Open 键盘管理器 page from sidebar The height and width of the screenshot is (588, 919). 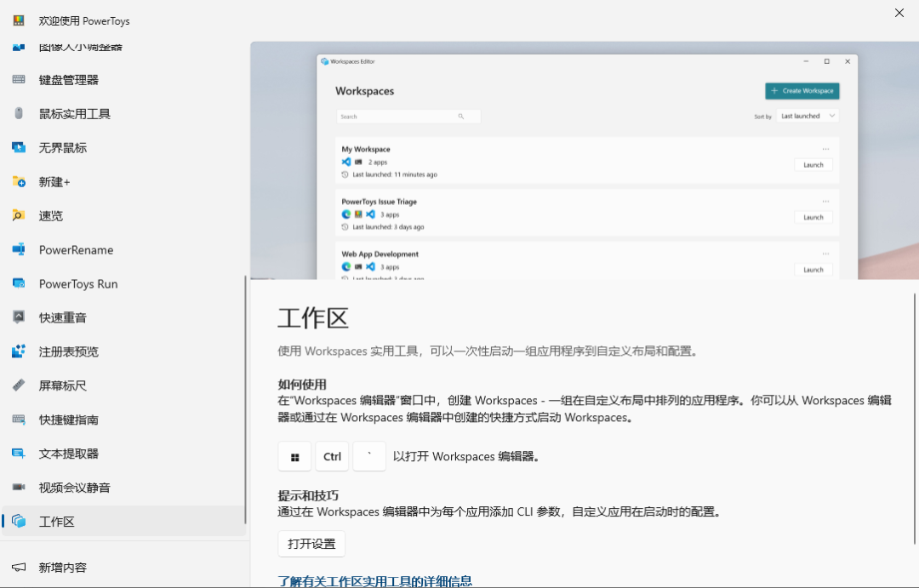pos(123,80)
